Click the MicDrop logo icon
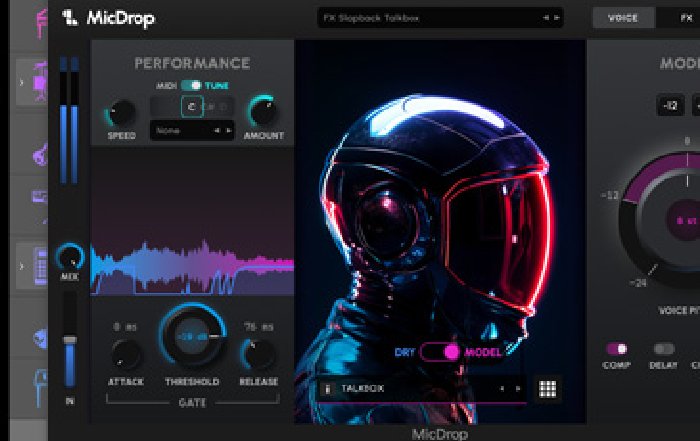This screenshot has height=441, width=700. (x=69, y=17)
